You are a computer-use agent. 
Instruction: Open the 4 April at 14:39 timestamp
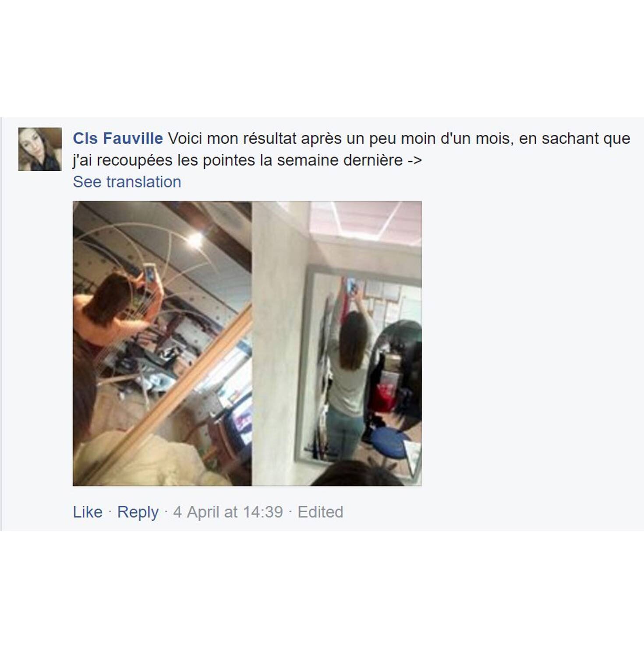click(228, 512)
